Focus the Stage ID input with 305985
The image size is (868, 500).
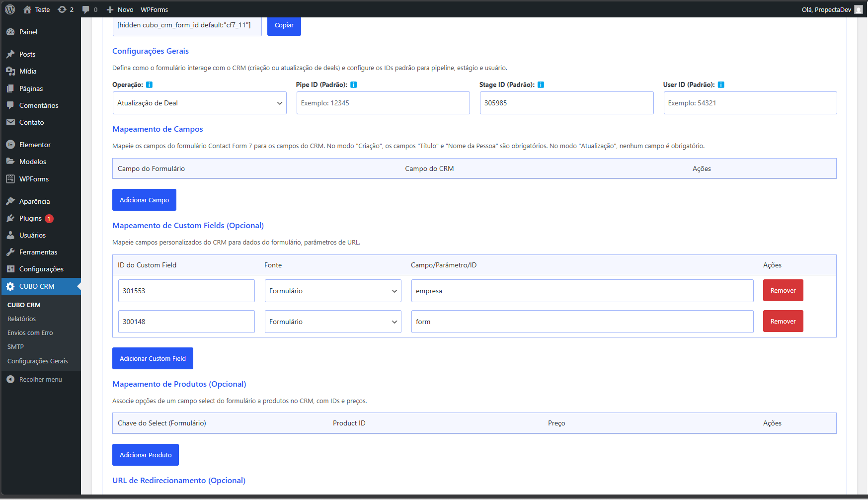pyautogui.click(x=566, y=103)
